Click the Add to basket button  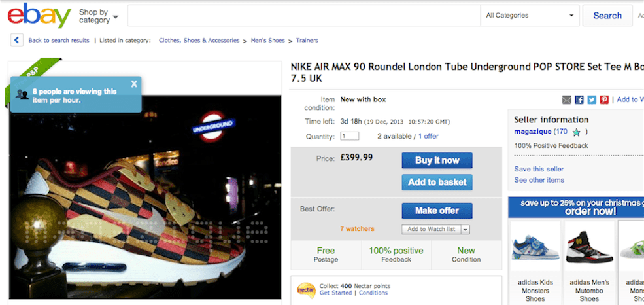click(437, 182)
